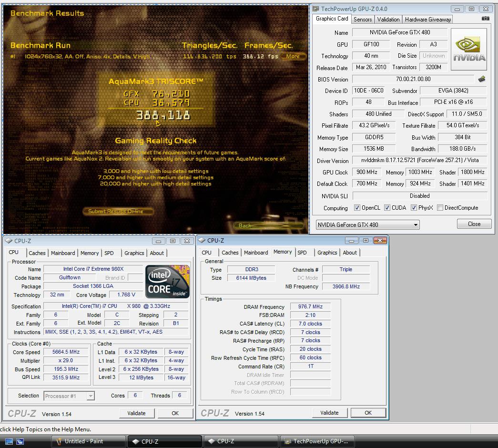The height and width of the screenshot is (448, 498).
Task: Open the NVIDIA GeForce GTX 480 GPU selector dropdown
Action: (367, 224)
